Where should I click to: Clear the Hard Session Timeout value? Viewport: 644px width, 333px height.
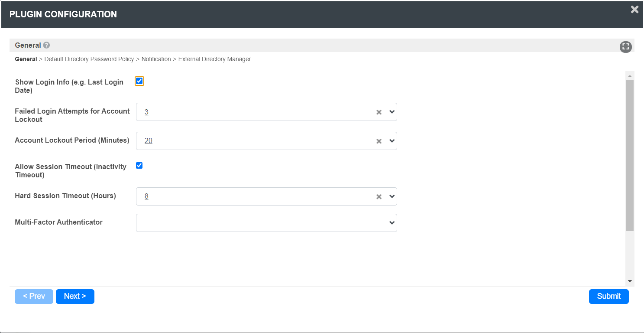pyautogui.click(x=379, y=196)
